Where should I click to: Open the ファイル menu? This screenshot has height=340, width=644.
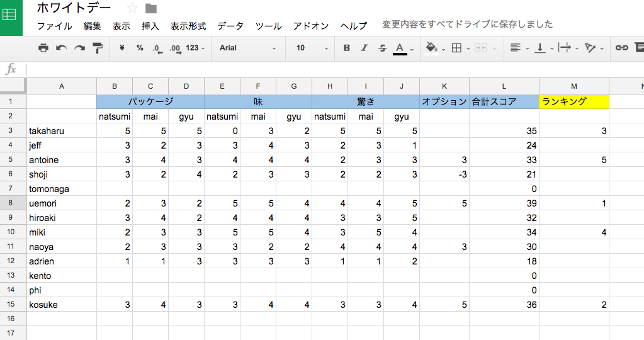[54, 26]
